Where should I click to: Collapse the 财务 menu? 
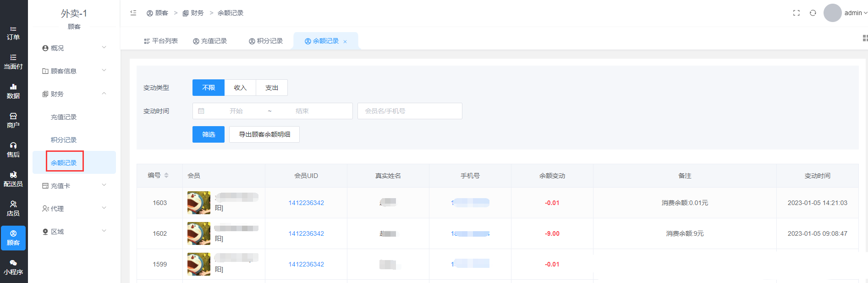(x=74, y=94)
